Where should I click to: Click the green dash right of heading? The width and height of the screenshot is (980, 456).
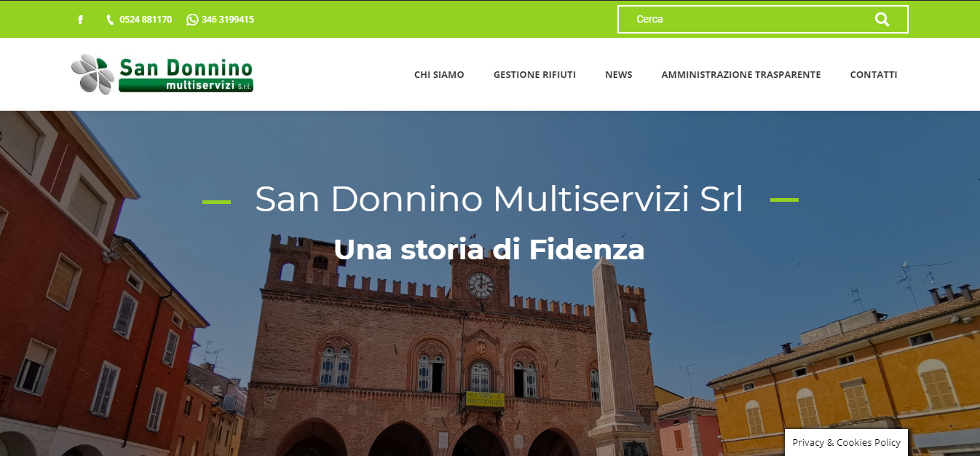(784, 200)
